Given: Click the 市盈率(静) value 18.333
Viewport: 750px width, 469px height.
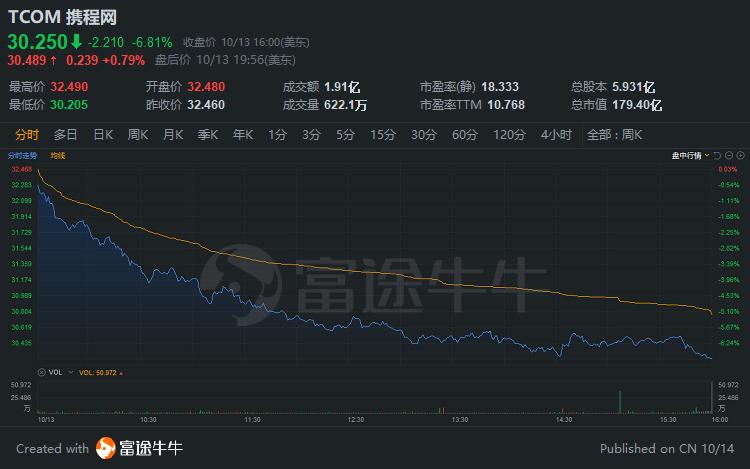Looking at the screenshot, I should [x=500, y=87].
